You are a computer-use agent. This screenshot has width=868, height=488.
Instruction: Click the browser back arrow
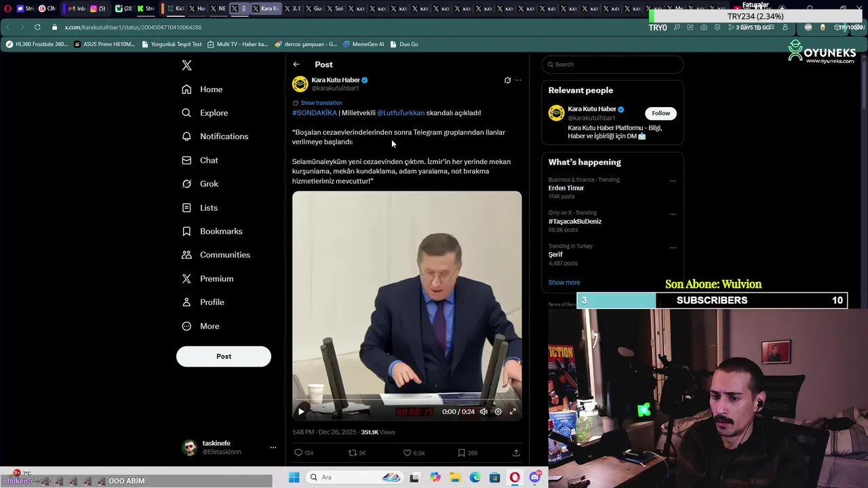pyautogui.click(x=7, y=27)
